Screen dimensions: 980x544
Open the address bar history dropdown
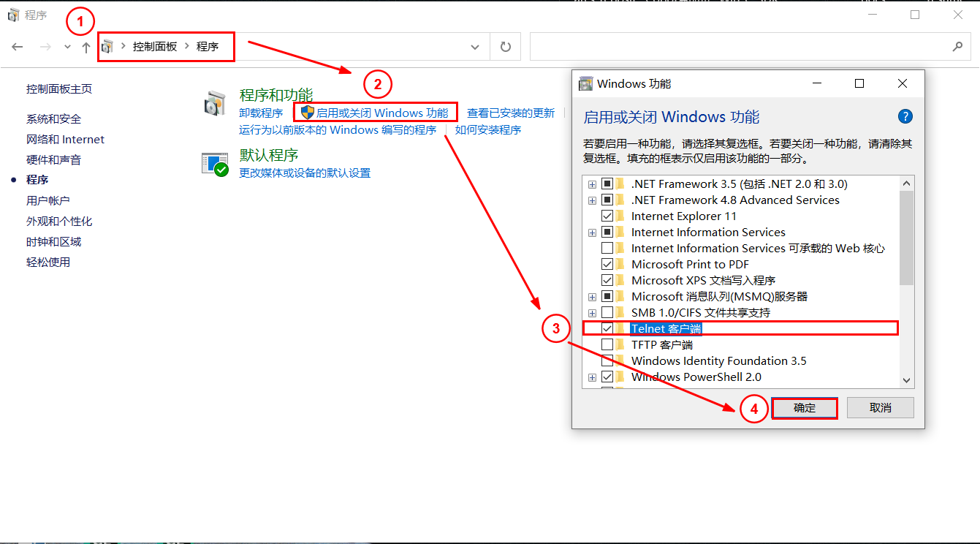coord(475,47)
